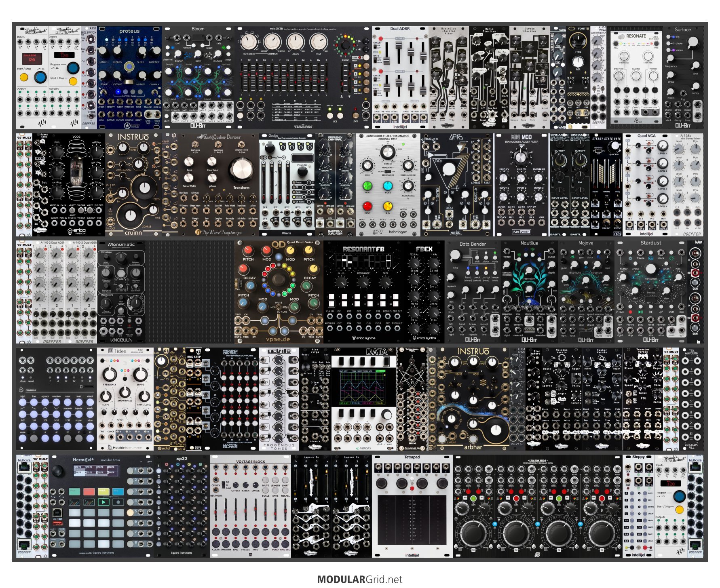
Task: Select the Samarkanda delay module
Action: 538,506
